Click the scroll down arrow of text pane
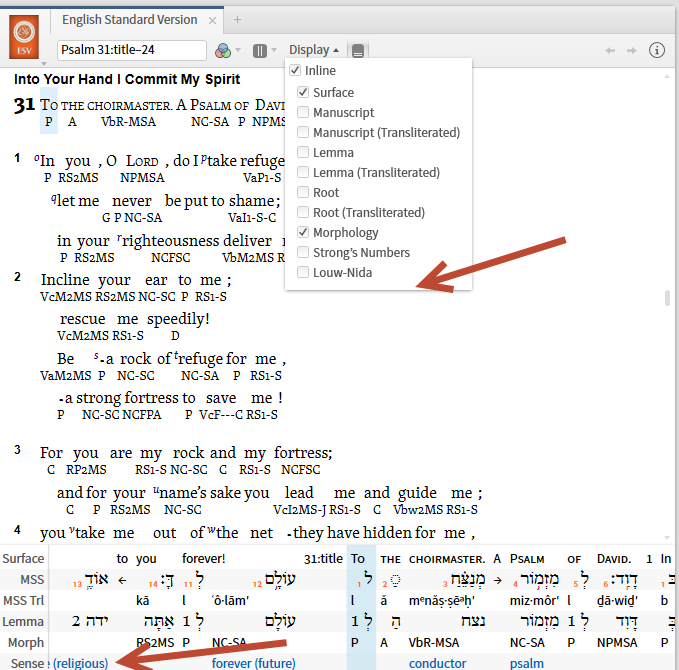 [667, 537]
